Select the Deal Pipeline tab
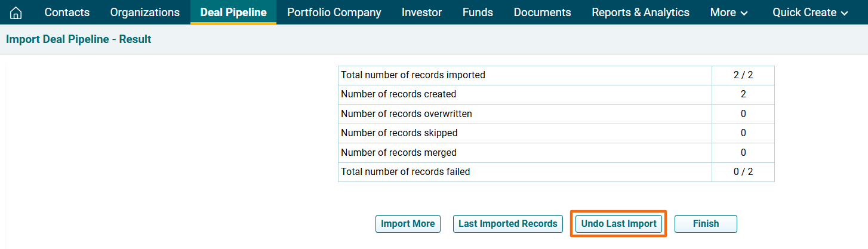Image resolution: width=868 pixels, height=249 pixels. tap(233, 13)
